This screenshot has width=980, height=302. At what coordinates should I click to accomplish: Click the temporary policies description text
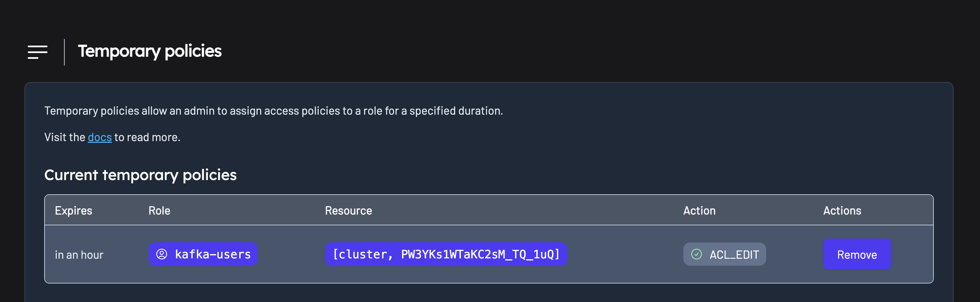click(274, 111)
